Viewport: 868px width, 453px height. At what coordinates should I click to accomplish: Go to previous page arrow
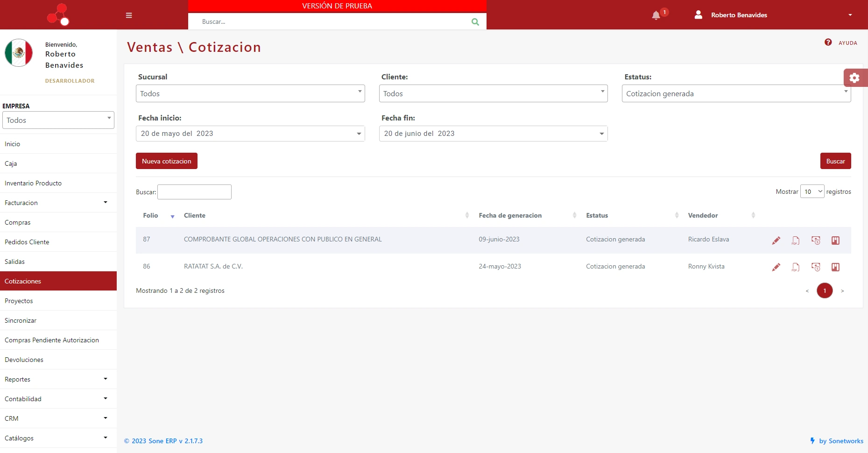(807, 291)
